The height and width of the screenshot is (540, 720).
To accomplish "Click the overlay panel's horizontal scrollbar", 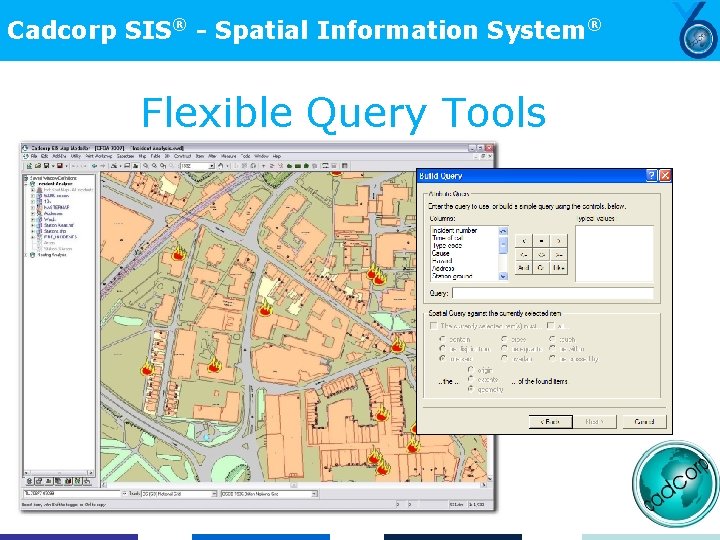I will click(59, 472).
